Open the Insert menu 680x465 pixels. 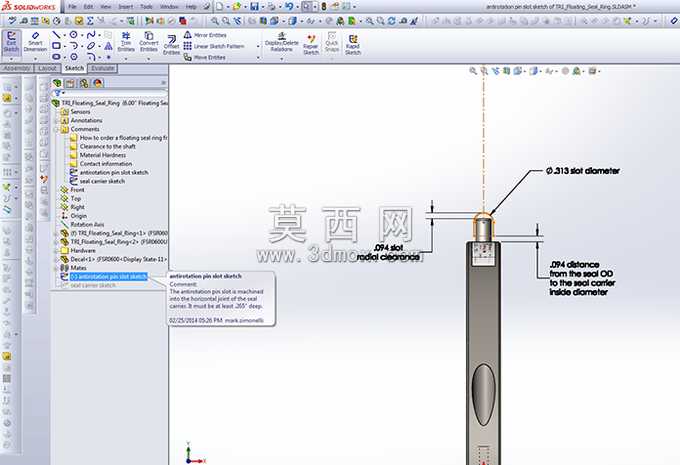pos(126,7)
